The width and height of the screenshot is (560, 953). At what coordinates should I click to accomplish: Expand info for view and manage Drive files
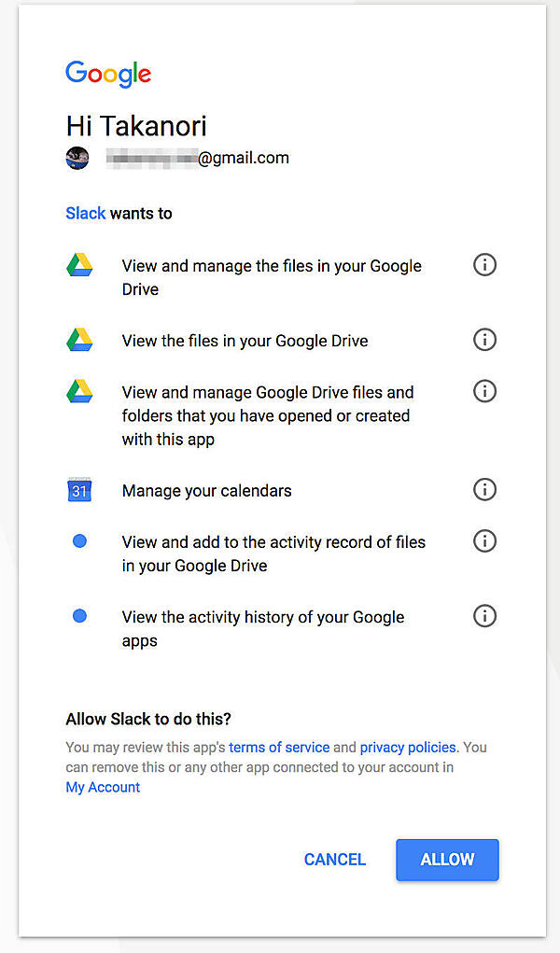[x=484, y=264]
